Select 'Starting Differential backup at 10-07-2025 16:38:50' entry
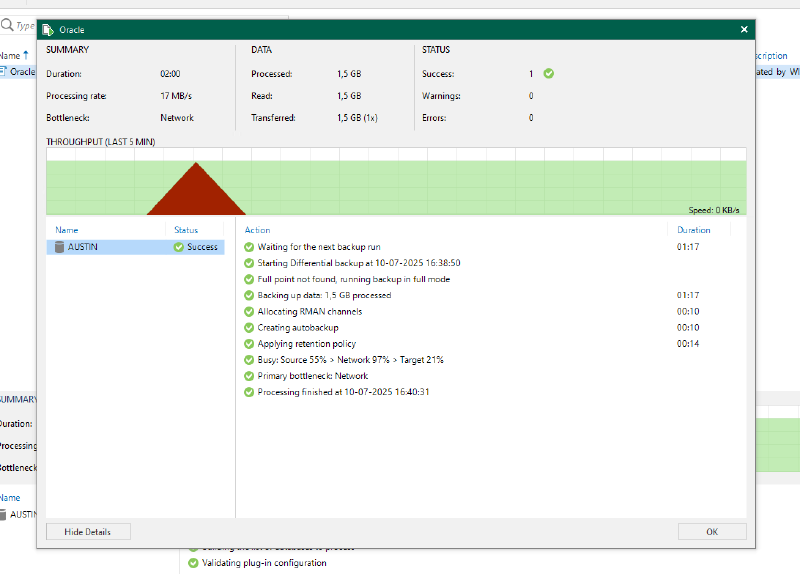This screenshot has width=800, height=574. click(x=359, y=263)
